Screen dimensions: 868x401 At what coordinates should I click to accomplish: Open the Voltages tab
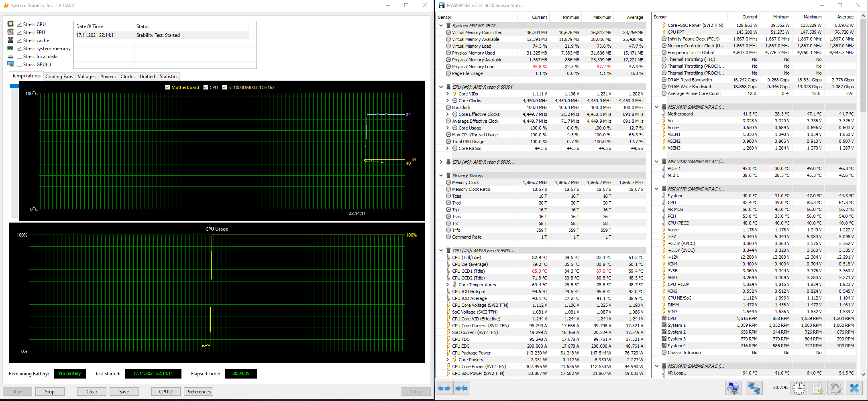click(x=87, y=77)
